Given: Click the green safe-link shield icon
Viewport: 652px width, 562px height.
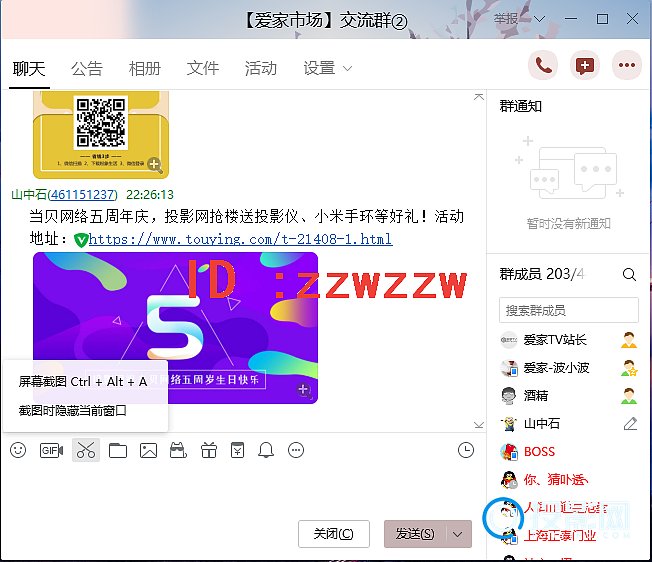Looking at the screenshot, I should (81, 240).
